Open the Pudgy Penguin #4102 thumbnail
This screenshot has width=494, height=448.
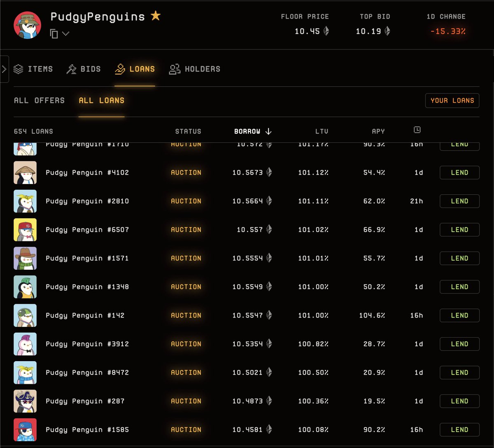coord(25,173)
